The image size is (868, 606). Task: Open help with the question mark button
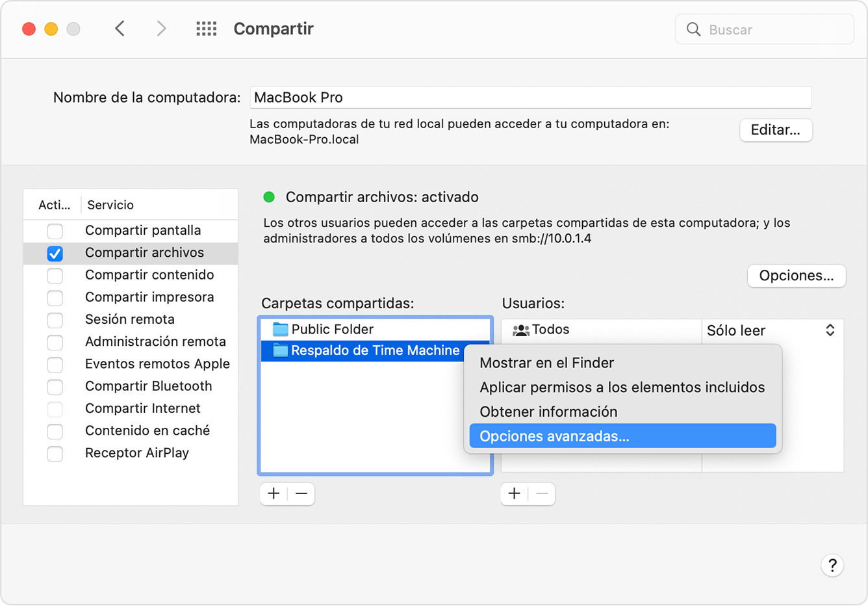point(832,565)
